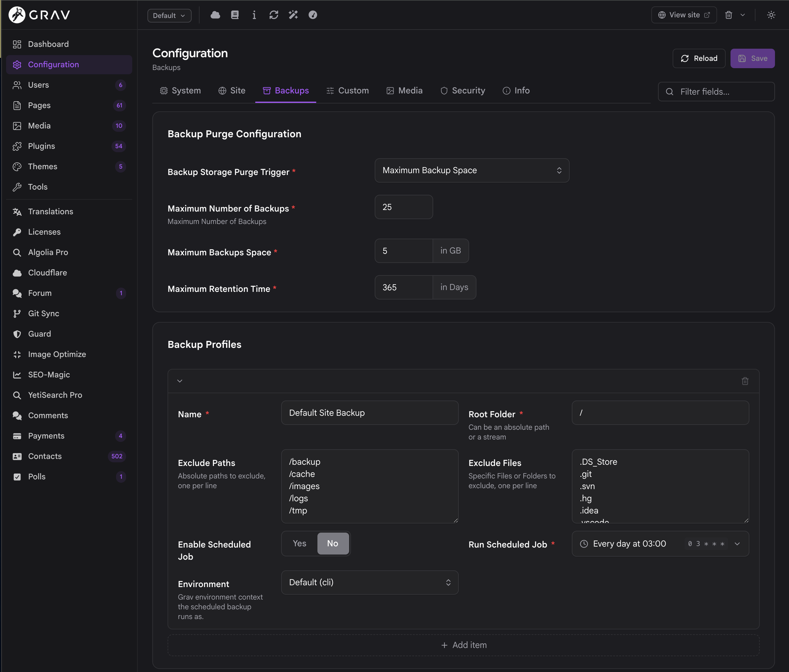Open the Backup Storage Purge Trigger dropdown
Screen dimensions: 789x672
pos(472,170)
